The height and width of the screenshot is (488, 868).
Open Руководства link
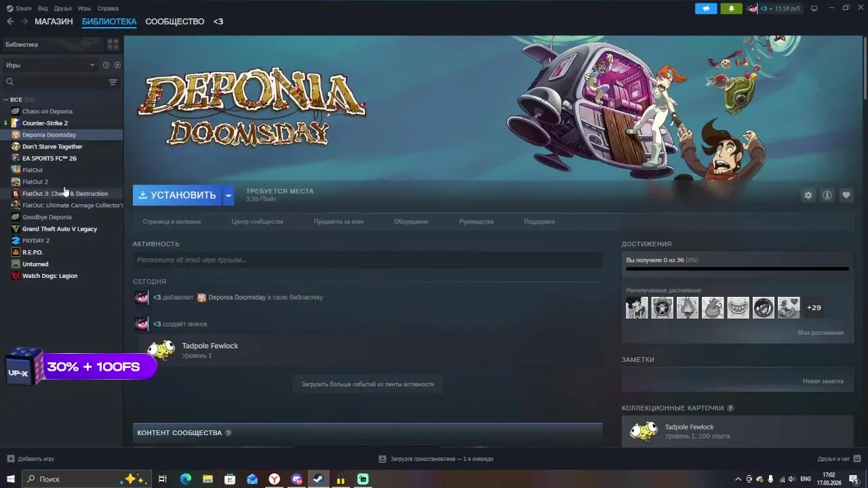476,222
